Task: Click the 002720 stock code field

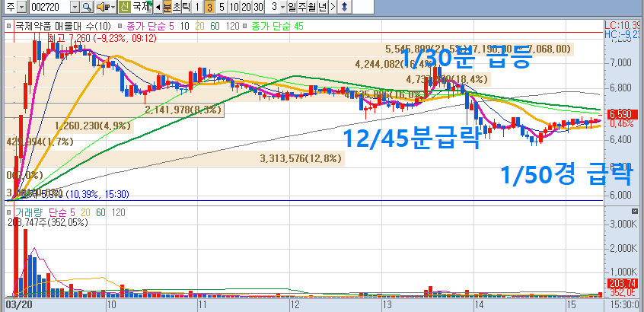Action: (x=49, y=7)
